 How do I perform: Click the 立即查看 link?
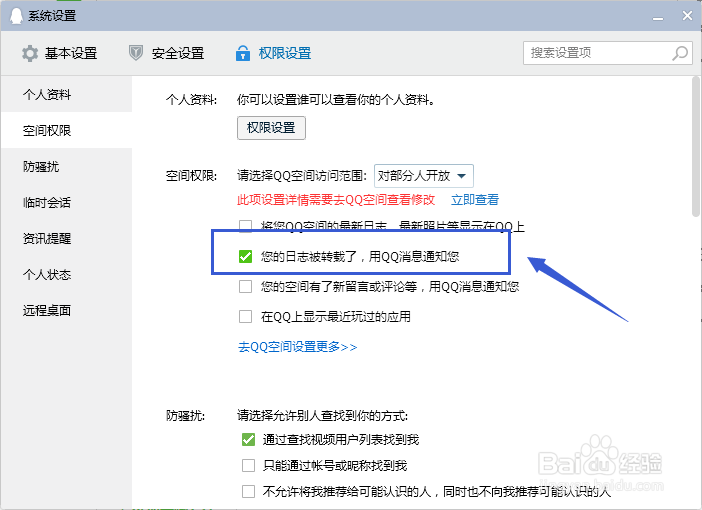(x=475, y=200)
